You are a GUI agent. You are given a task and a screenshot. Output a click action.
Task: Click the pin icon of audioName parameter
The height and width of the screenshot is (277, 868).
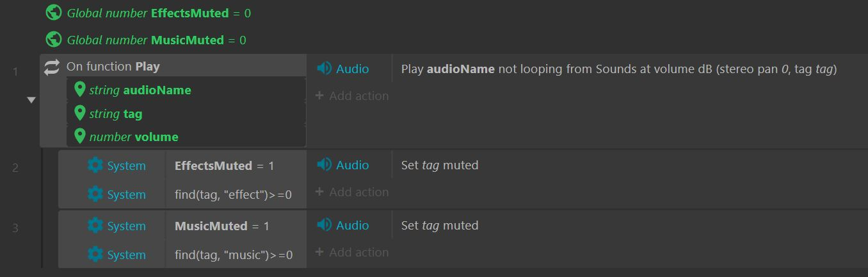coord(80,90)
